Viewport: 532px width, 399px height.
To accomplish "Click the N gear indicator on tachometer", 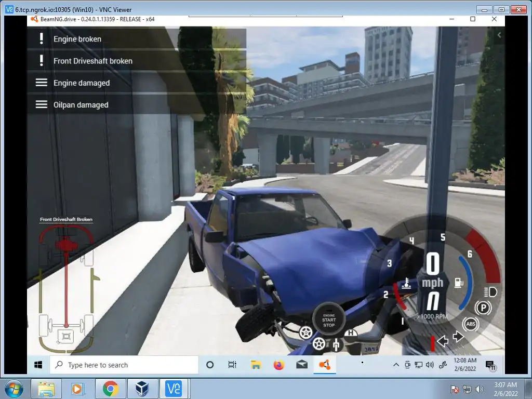I will tap(433, 302).
